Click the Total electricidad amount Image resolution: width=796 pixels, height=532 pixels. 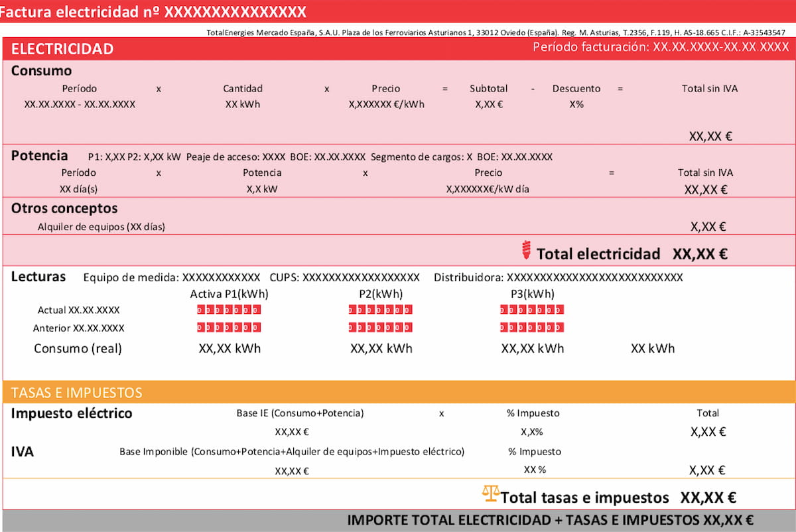pyautogui.click(x=700, y=254)
